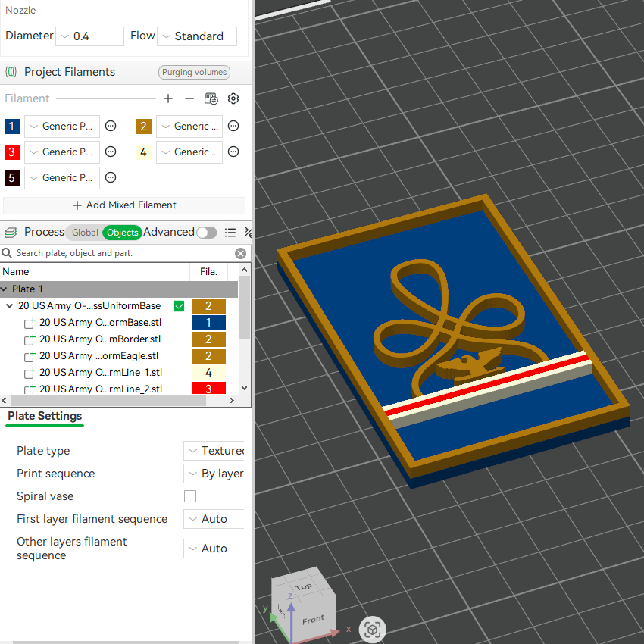The height and width of the screenshot is (644, 644).
Task: Change filament assignment of rmLine_2.stl part
Action: click(x=209, y=388)
